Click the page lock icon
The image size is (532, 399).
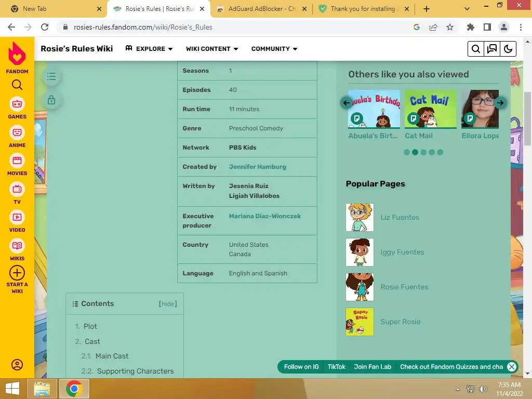(51, 100)
